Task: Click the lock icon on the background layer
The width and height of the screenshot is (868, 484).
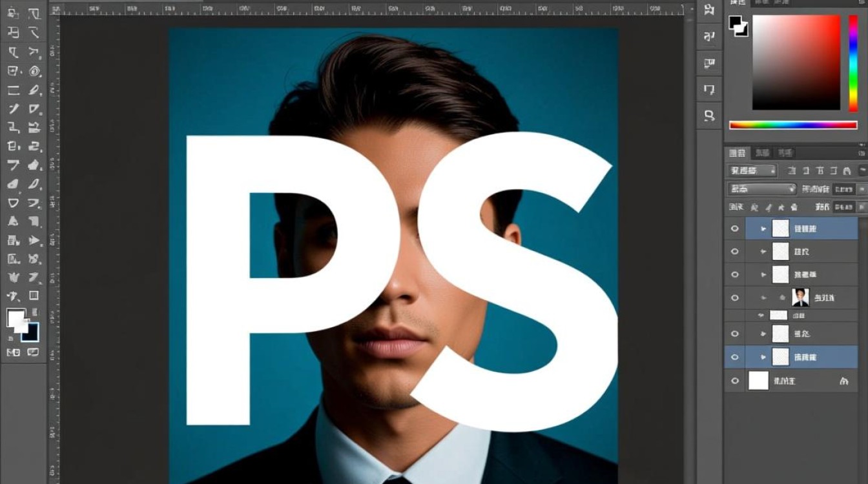Action: [843, 381]
